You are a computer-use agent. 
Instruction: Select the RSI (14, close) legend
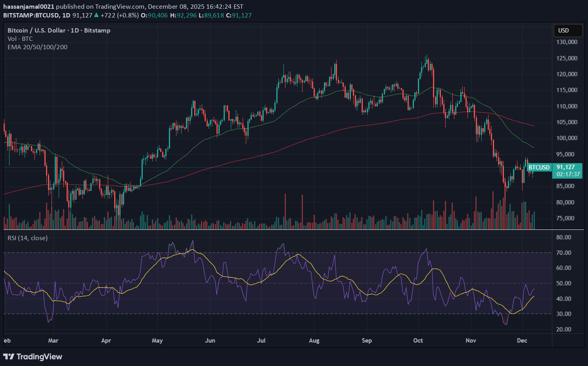click(x=28, y=238)
